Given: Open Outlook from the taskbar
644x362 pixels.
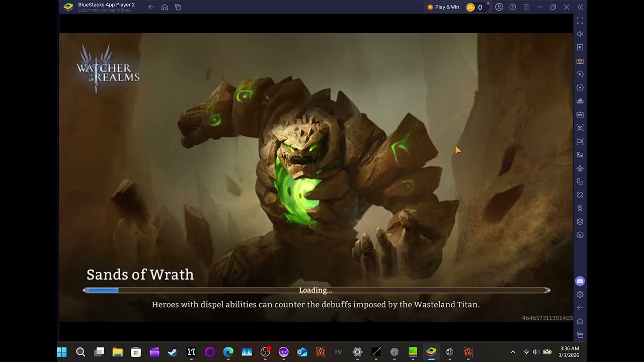Looking at the screenshot, I should tap(302, 352).
